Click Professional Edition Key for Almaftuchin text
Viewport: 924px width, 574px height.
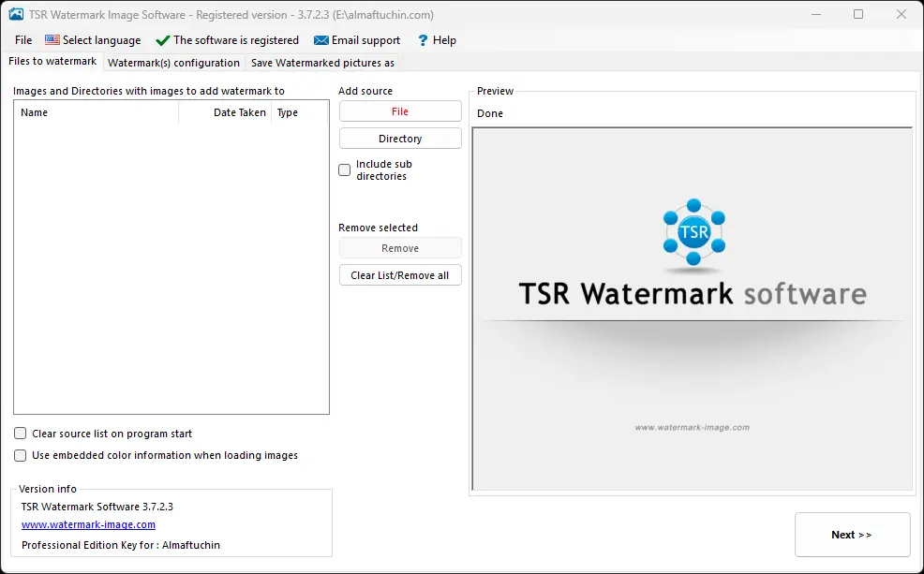click(121, 545)
